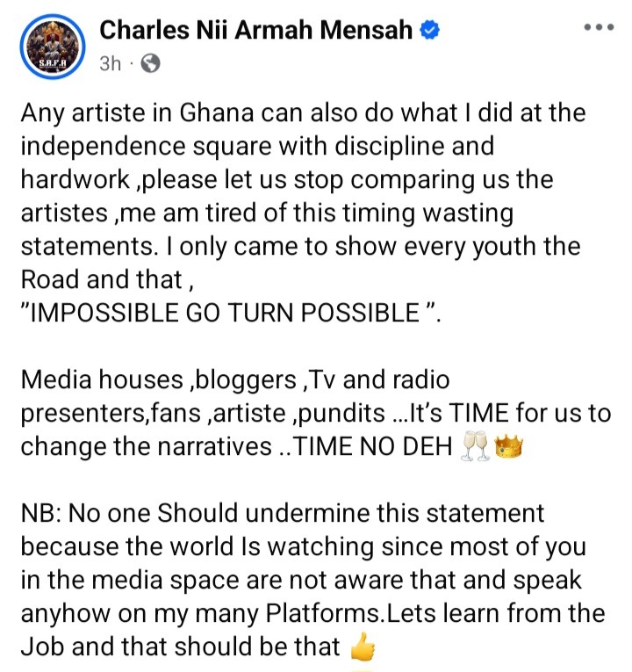This screenshot has height=672, width=632.
Task: Click the 3h post timestamp
Action: pos(111,64)
